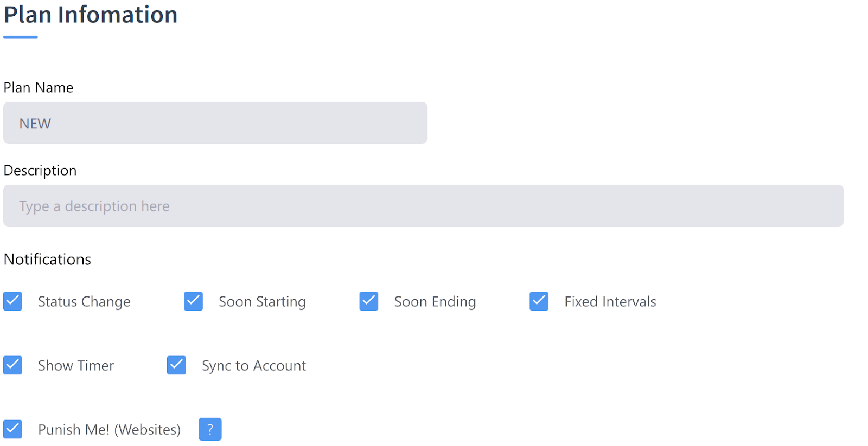Screen dimensions: 868x446
Task: Click the 'Type a description here' field
Action: [423, 206]
